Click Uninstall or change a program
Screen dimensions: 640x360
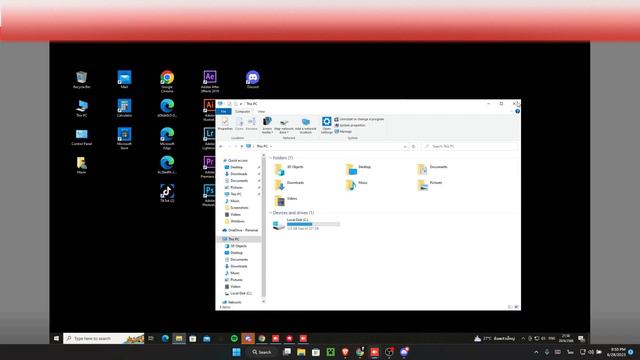(x=359, y=119)
